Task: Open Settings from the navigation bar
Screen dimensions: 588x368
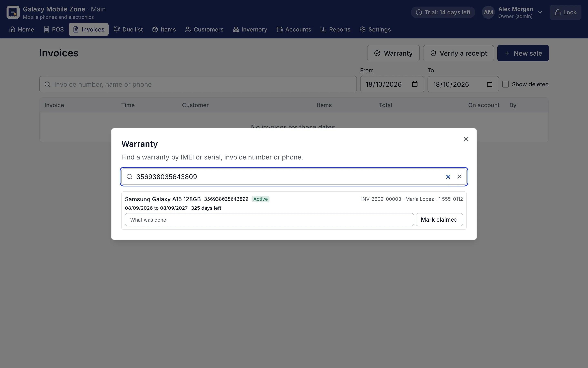Action: (x=375, y=29)
